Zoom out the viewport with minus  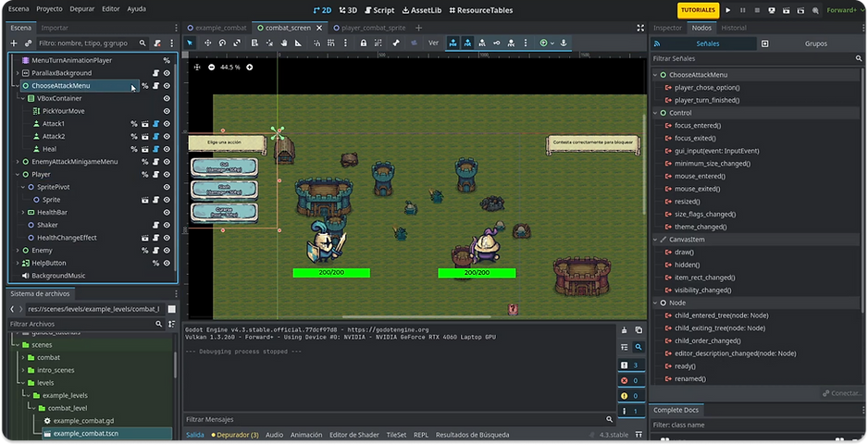click(212, 67)
